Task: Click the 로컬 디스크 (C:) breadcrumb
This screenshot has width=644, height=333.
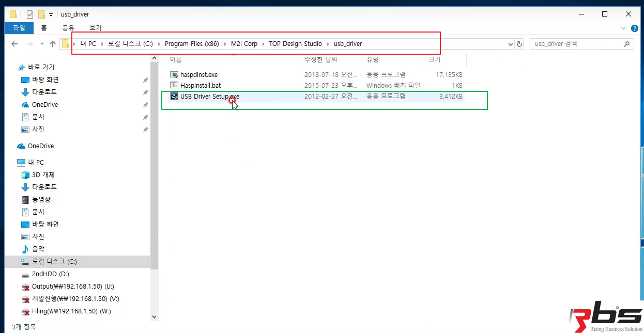Action: pyautogui.click(x=130, y=44)
